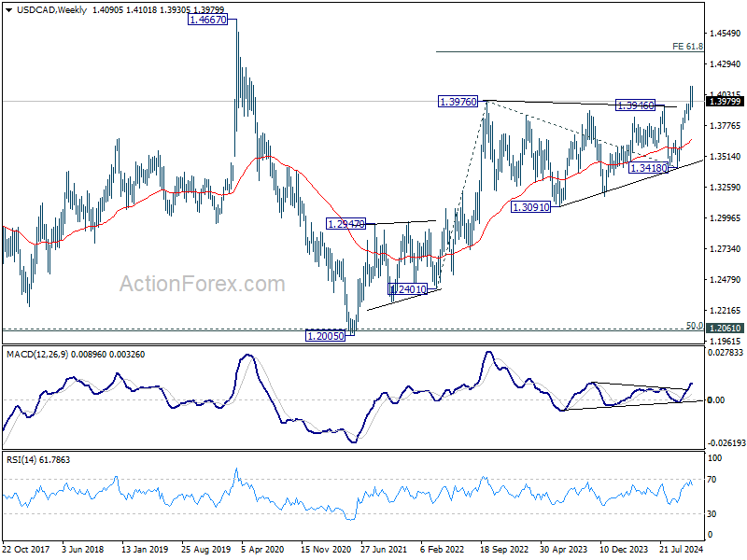Click the 18 Sep 2022 date marker
The image size is (747, 560).
tap(503, 549)
